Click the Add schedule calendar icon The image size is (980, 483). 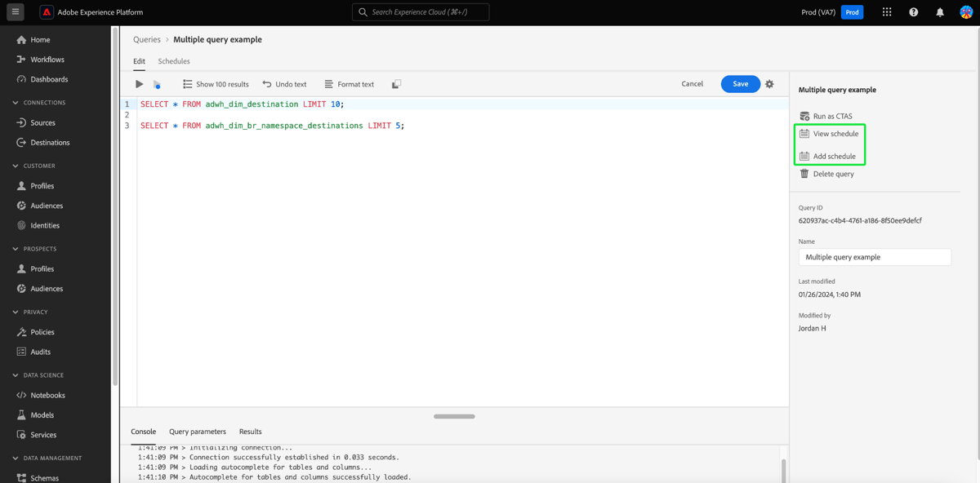pyautogui.click(x=805, y=155)
